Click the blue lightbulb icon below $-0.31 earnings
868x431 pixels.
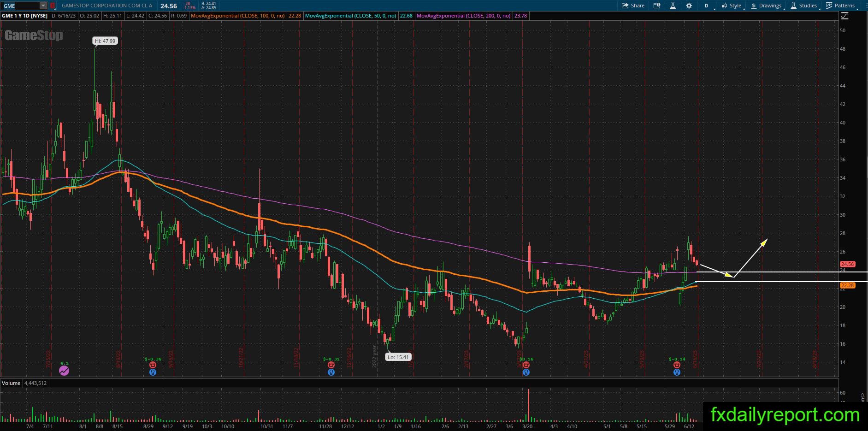[331, 372]
